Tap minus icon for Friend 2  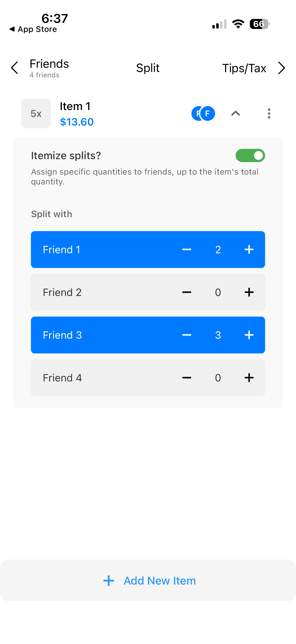pos(187,292)
